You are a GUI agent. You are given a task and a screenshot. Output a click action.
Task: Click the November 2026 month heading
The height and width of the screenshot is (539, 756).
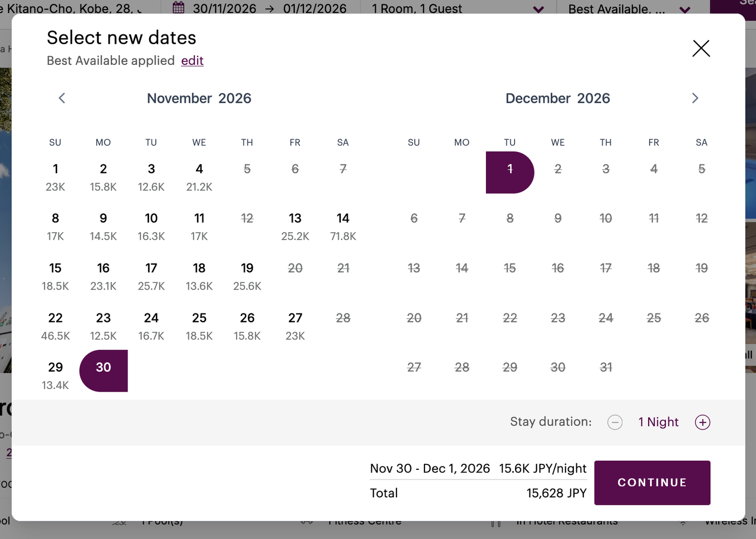[x=199, y=98]
